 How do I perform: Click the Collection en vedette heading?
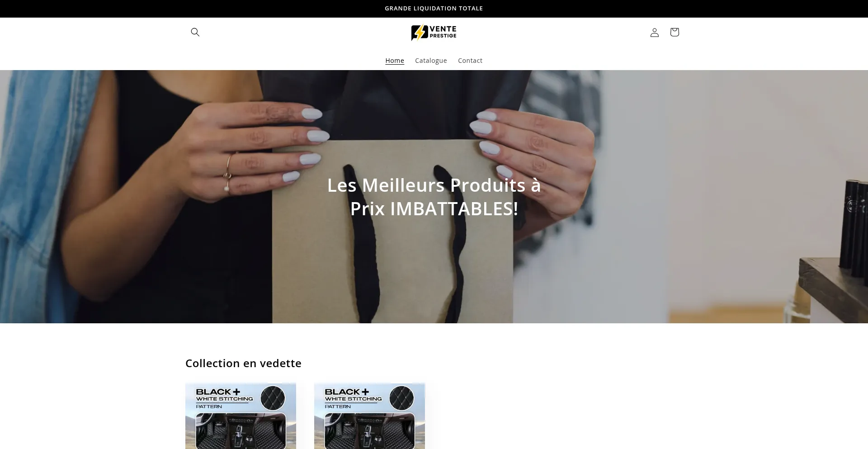(x=243, y=363)
